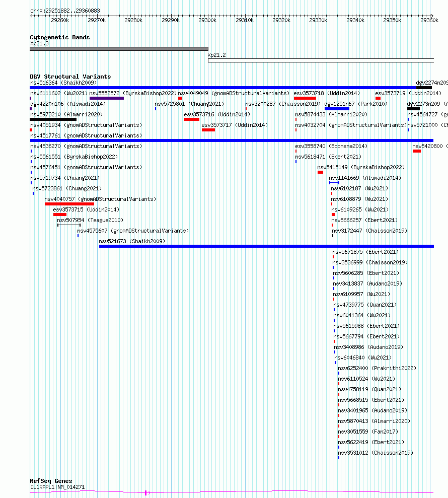This screenshot has width=448, height=498.
Task: Select nsv6109265 (Wu2021) label
Action: (x=360, y=209)
